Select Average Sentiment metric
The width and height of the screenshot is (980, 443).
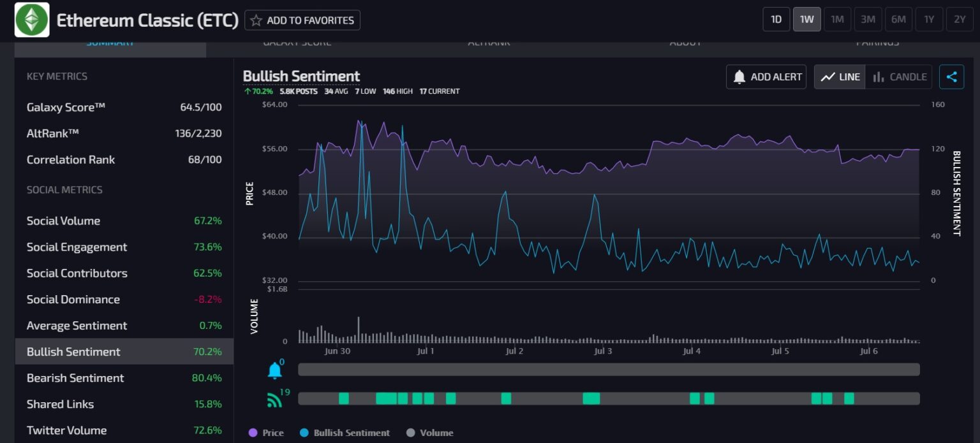[124, 325]
